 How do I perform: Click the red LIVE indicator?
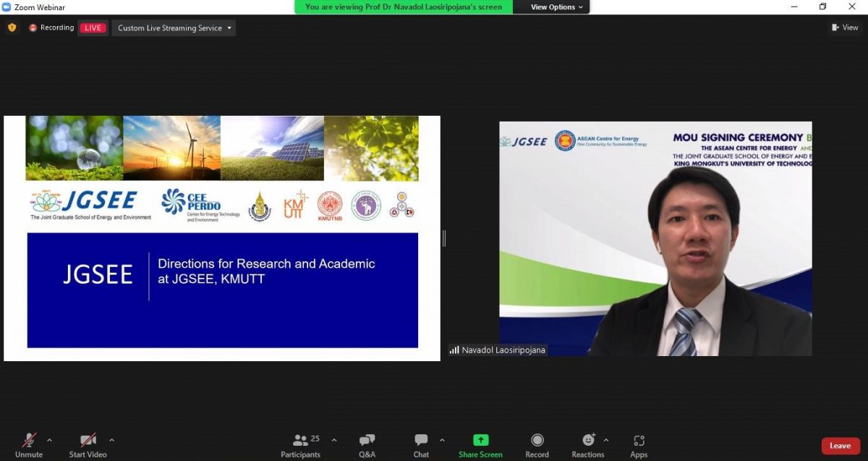(x=93, y=28)
